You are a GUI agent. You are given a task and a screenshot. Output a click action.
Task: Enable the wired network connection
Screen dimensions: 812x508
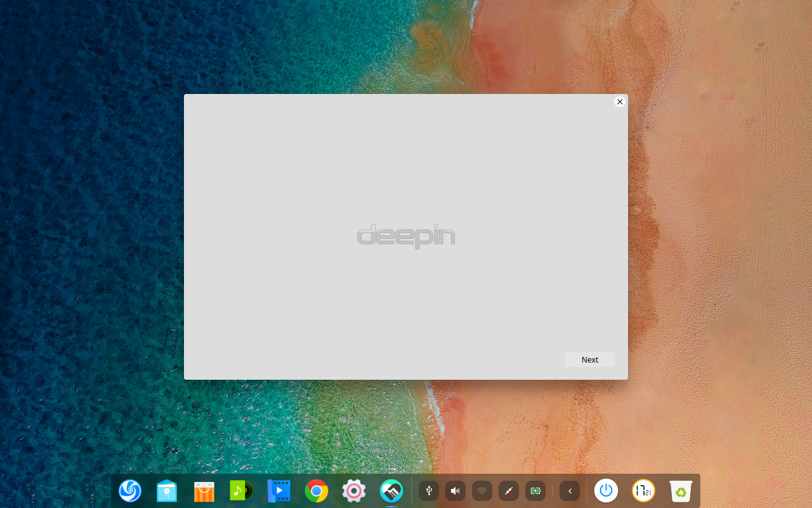(508, 491)
